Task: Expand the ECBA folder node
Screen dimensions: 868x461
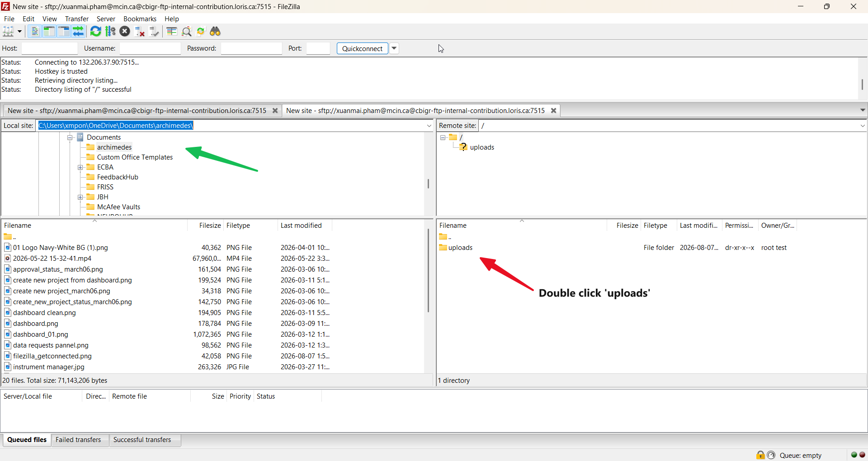Action: pyautogui.click(x=80, y=167)
